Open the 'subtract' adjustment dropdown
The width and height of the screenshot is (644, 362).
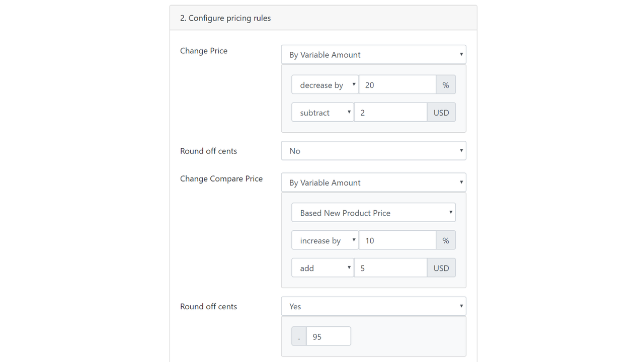322,112
